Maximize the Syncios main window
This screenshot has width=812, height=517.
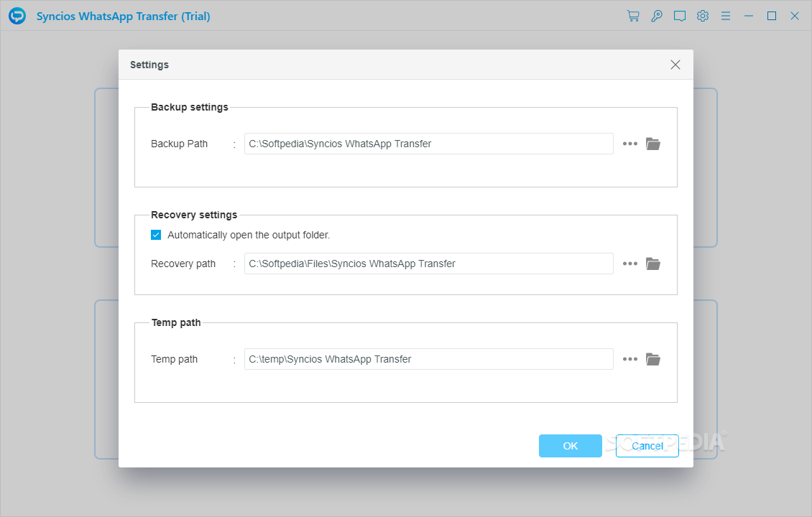coord(772,16)
